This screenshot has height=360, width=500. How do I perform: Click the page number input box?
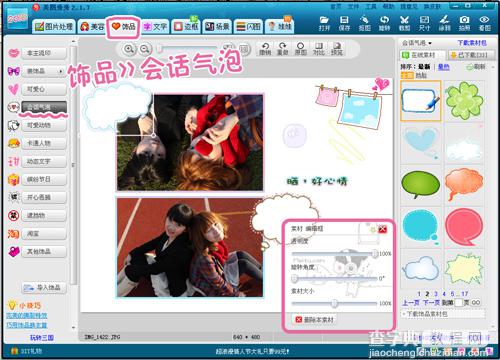[459, 303]
